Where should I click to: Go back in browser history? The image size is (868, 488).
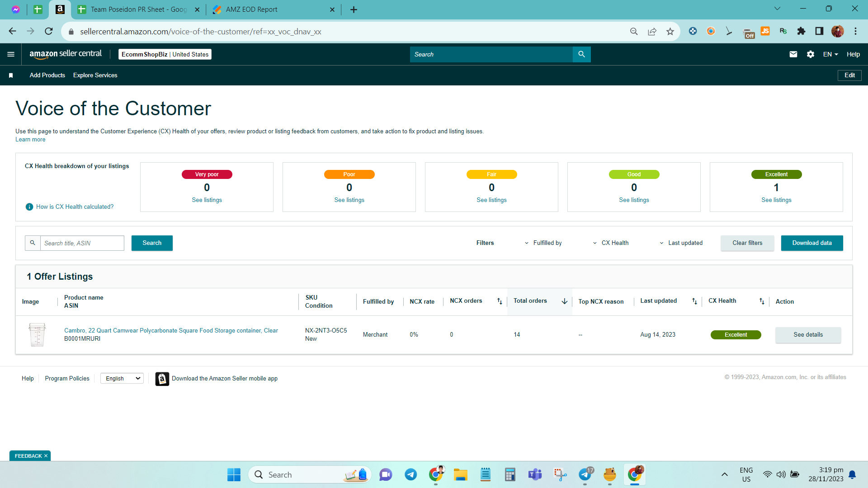pyautogui.click(x=12, y=31)
